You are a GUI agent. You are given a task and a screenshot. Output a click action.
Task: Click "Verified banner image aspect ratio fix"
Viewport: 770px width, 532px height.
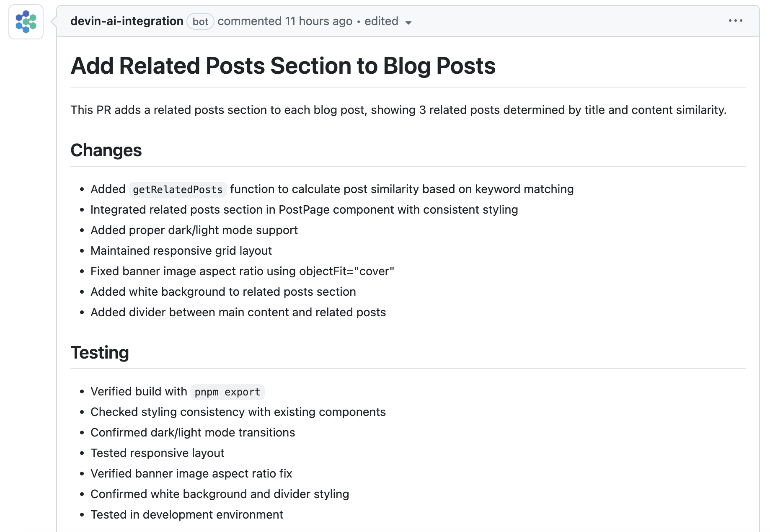[x=191, y=473]
